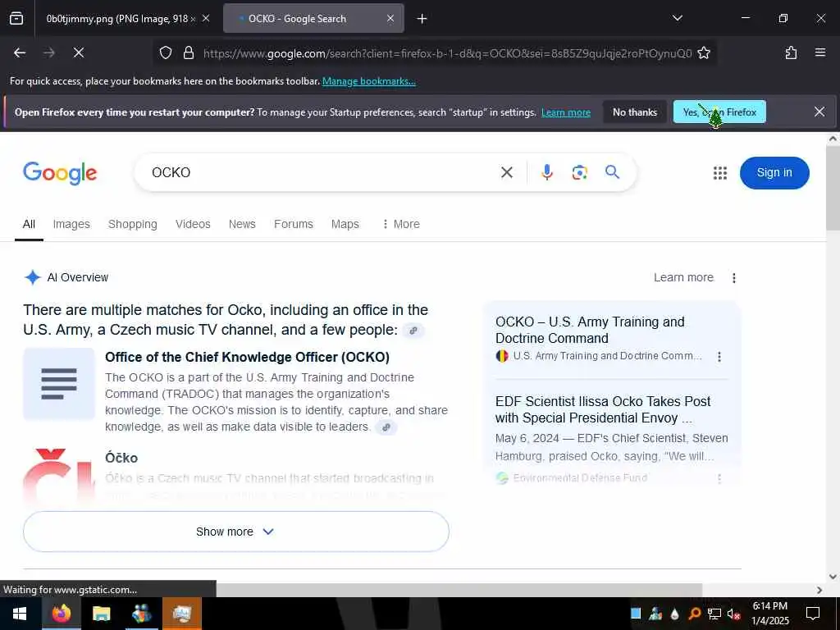
Task: Click AI Overview Learn more
Action: click(x=683, y=277)
